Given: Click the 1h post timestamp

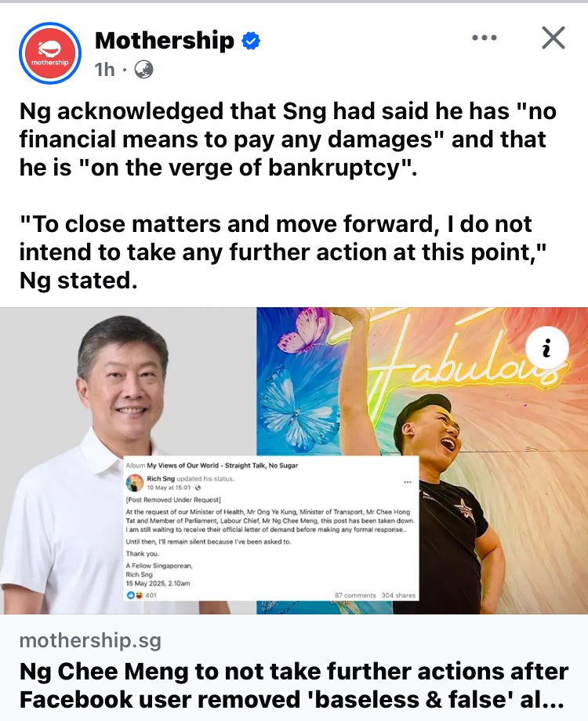Looking at the screenshot, I should [x=104, y=70].
